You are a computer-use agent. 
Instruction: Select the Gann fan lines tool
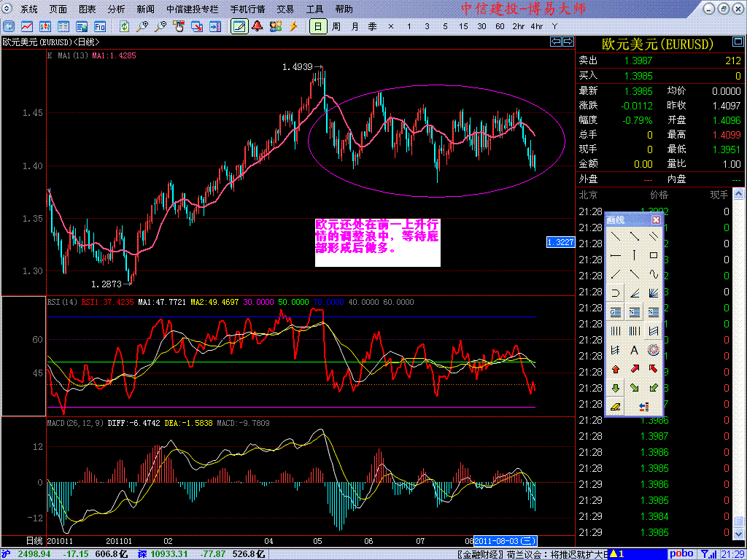tap(654, 293)
